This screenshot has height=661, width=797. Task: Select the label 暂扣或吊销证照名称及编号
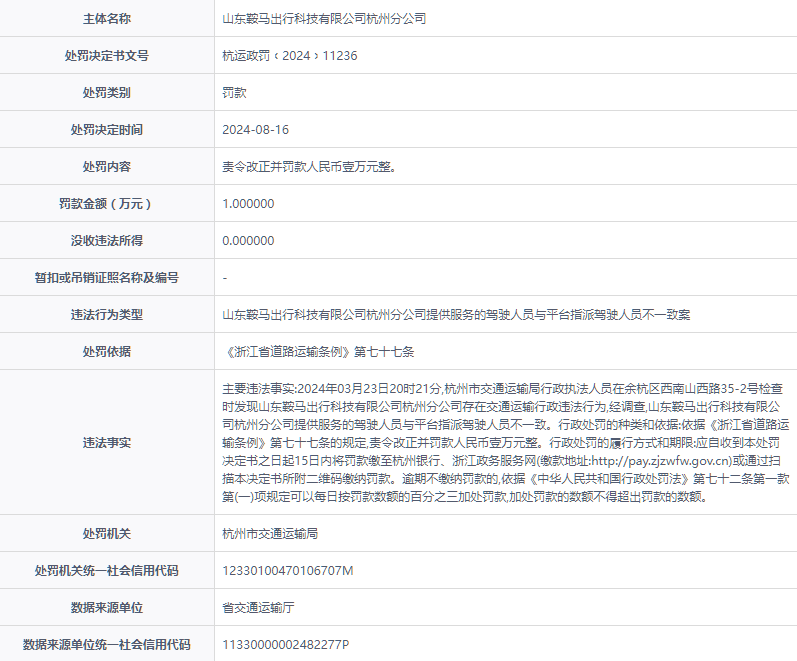107,278
